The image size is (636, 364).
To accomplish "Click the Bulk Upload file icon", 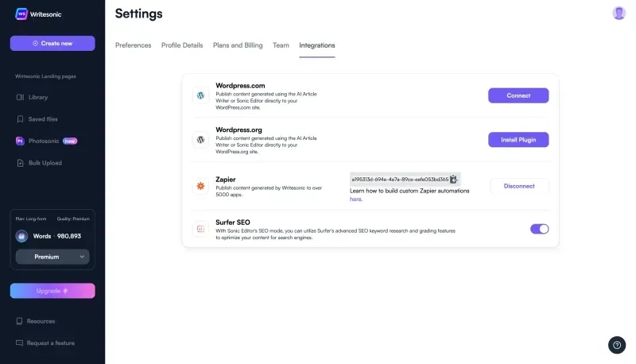I will [x=20, y=163].
